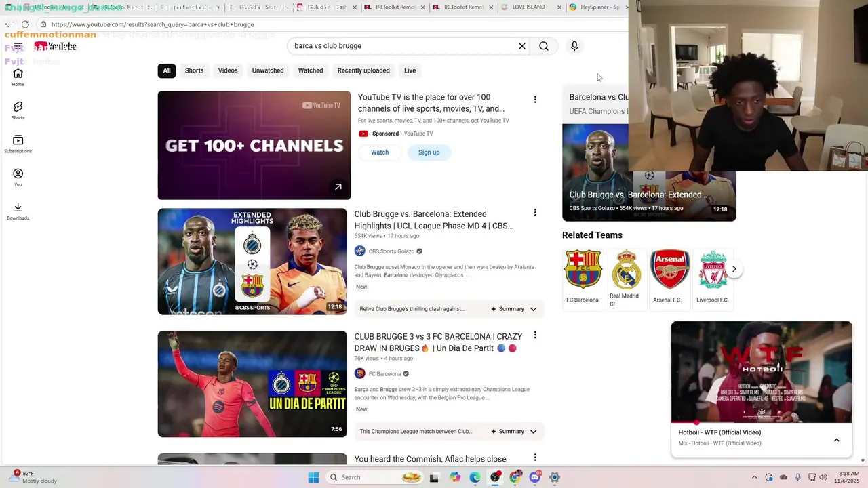Select the All filter chip
Screen dimensions: 868x488
point(167,70)
